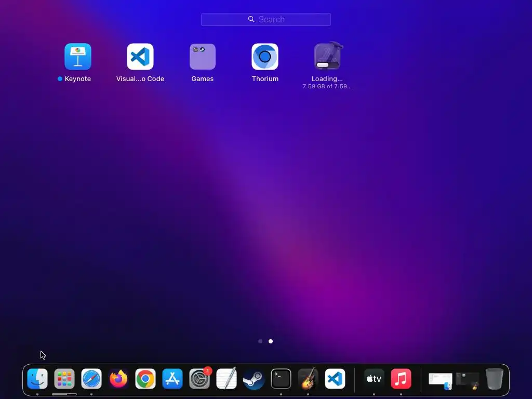Click in the Launchpad Search field
The width and height of the screenshot is (532, 399).
(265, 19)
